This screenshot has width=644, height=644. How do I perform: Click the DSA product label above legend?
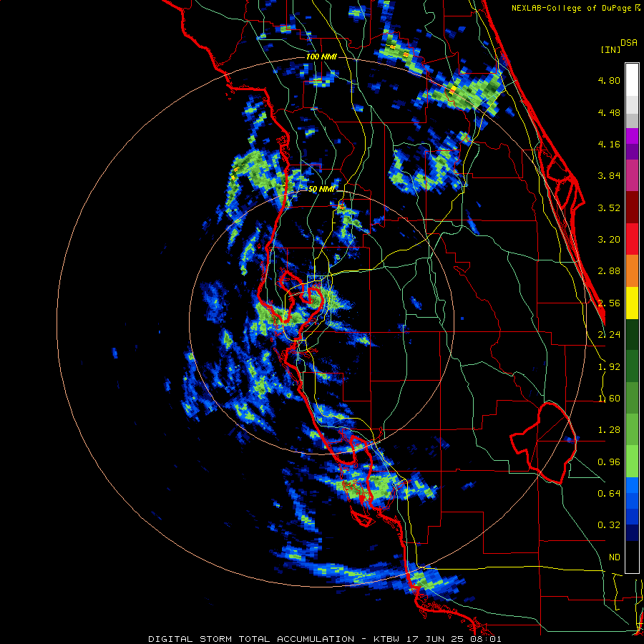(629, 43)
